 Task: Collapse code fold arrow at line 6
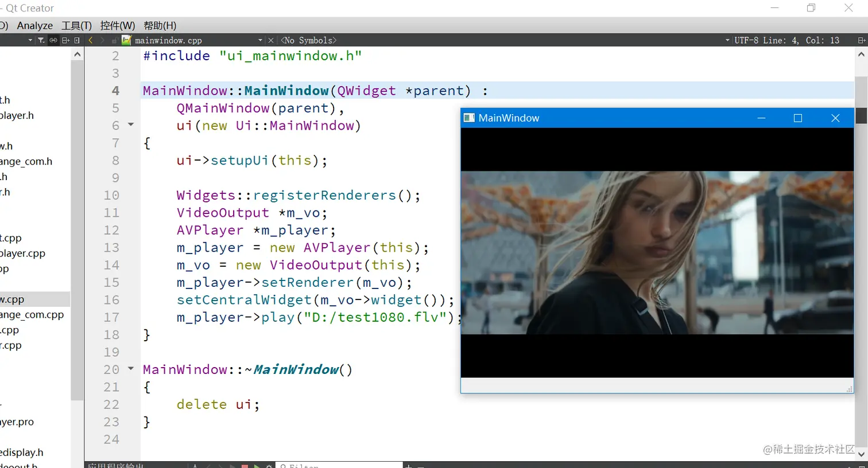(x=131, y=124)
